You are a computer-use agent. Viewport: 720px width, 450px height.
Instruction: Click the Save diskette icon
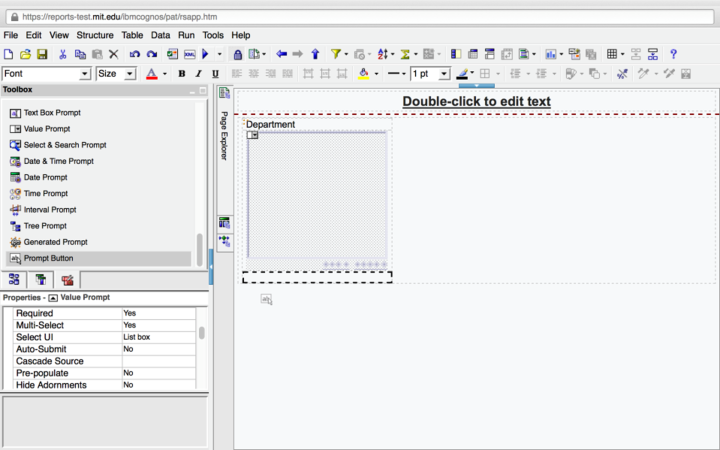(42, 54)
